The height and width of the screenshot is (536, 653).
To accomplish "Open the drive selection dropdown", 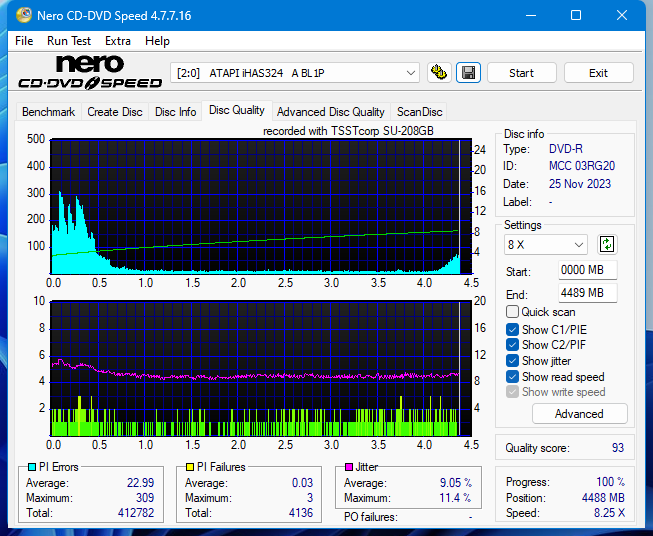I will 295,73.
